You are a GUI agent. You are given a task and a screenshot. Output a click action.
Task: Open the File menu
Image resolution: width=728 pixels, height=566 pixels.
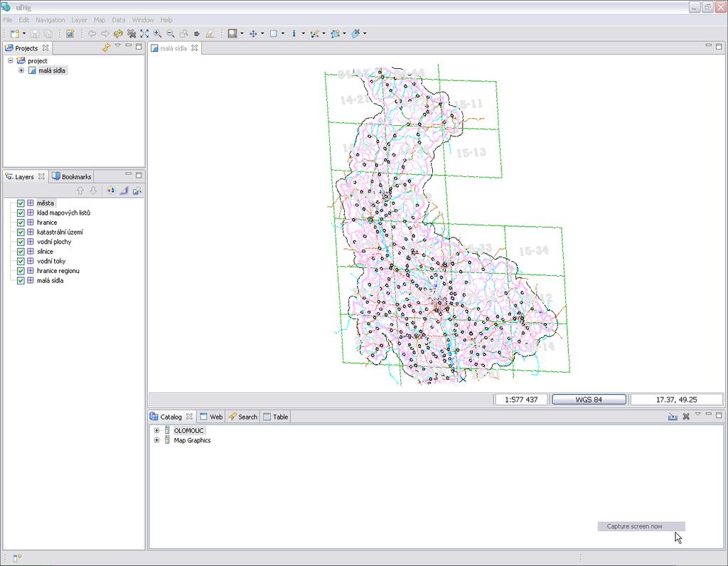(7, 20)
